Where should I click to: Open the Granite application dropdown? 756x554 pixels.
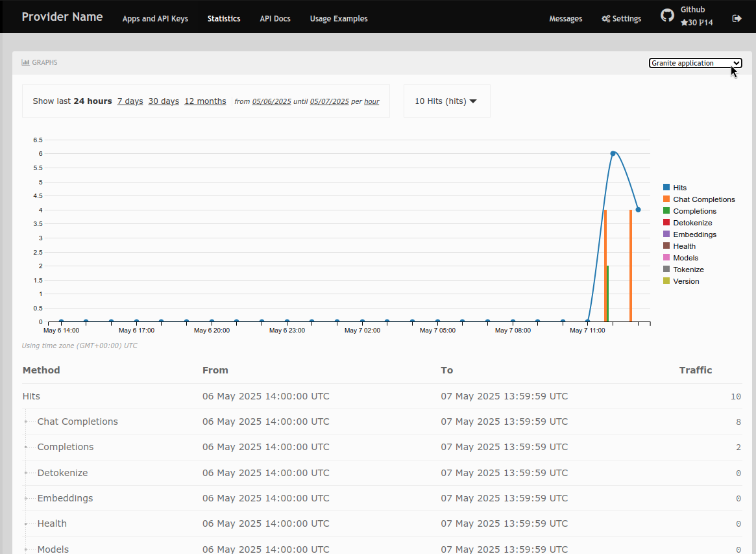point(695,63)
